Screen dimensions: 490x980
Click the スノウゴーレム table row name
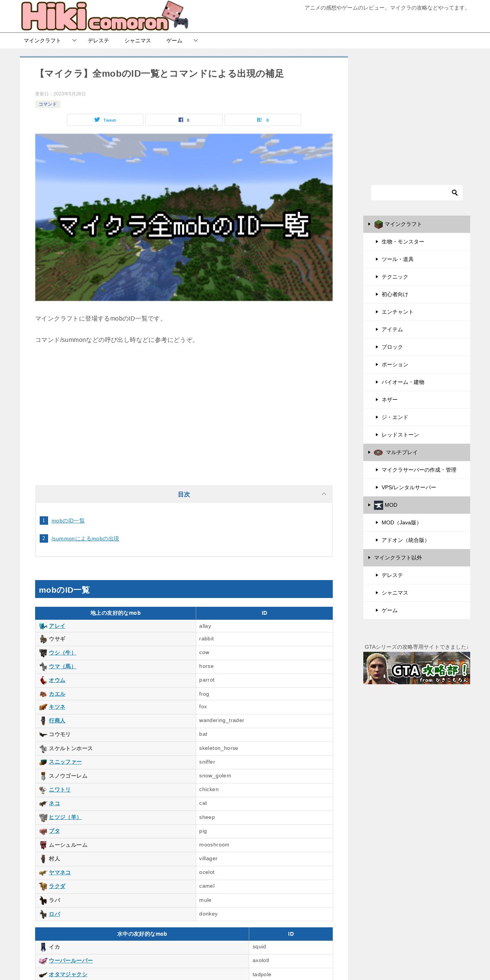click(x=68, y=776)
